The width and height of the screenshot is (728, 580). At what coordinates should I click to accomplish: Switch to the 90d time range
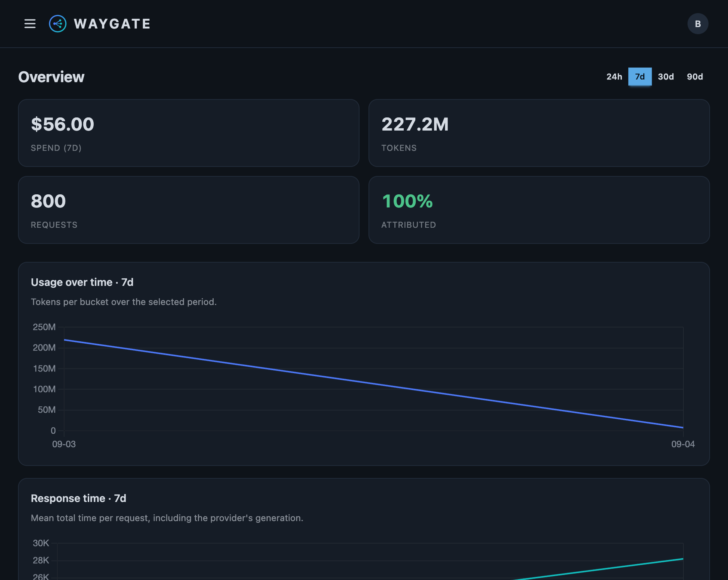695,77
